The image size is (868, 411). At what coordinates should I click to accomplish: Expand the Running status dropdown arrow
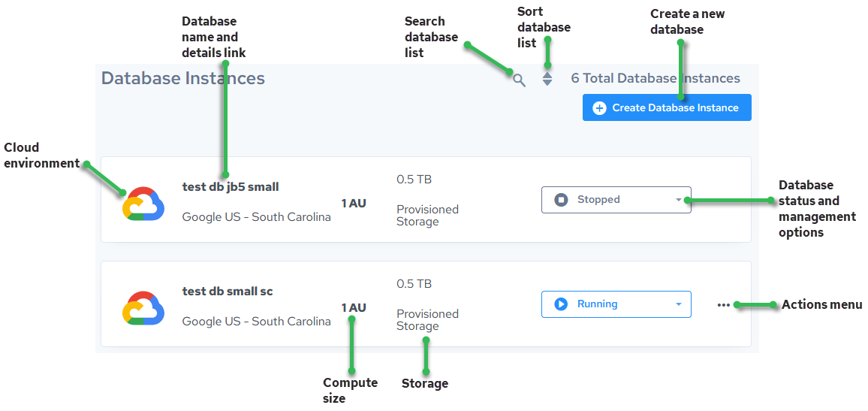coord(679,304)
